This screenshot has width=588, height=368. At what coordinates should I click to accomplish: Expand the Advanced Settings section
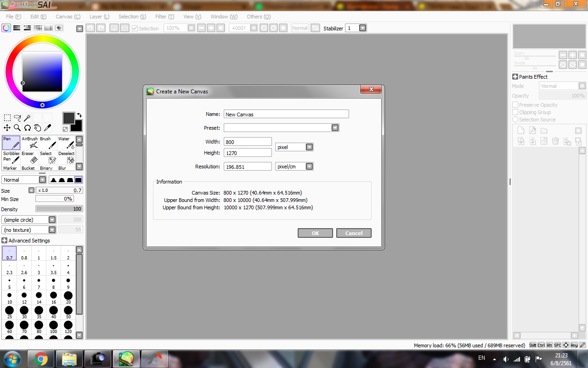pyautogui.click(x=5, y=241)
